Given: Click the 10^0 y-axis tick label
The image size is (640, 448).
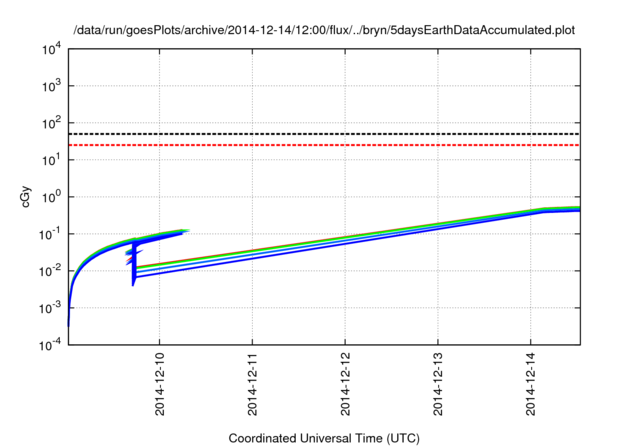Looking at the screenshot, I should (51, 197).
